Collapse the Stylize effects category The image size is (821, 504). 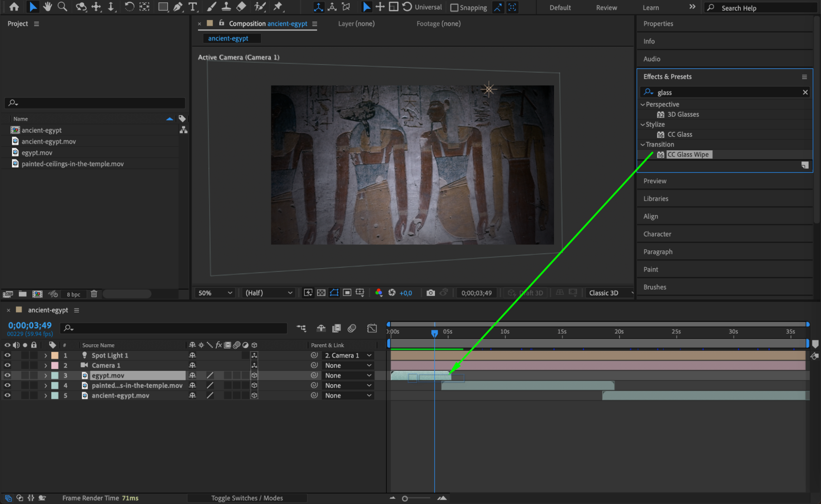(x=643, y=124)
